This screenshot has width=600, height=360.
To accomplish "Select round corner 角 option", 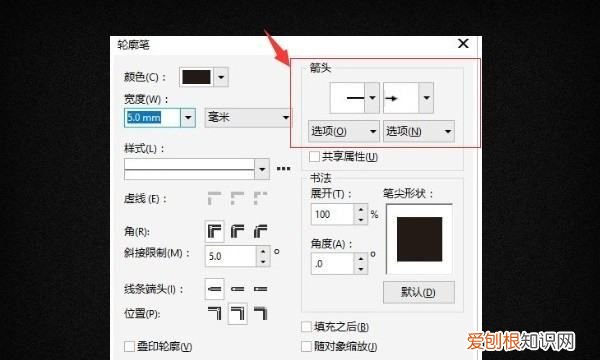I will pyautogui.click(x=237, y=231).
